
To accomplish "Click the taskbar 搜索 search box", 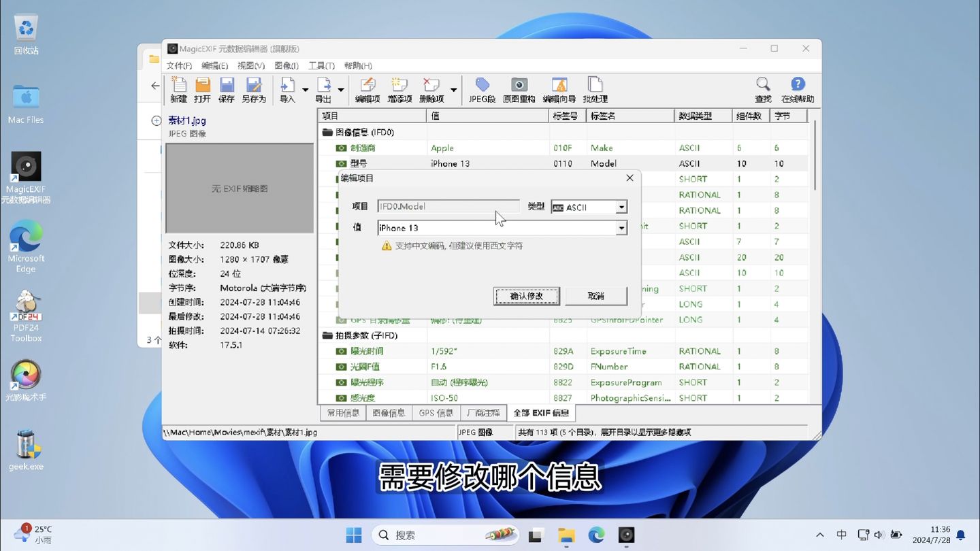I will (445, 535).
